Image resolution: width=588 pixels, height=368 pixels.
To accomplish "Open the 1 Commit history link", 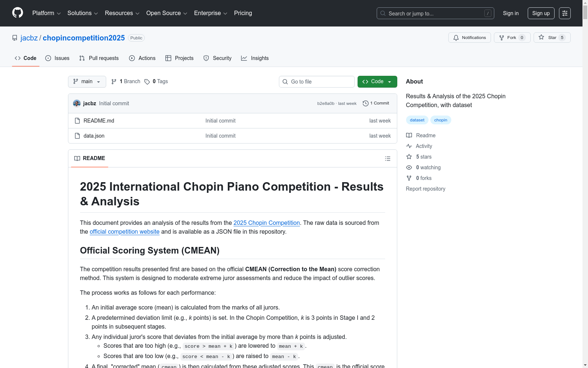I will (x=376, y=103).
